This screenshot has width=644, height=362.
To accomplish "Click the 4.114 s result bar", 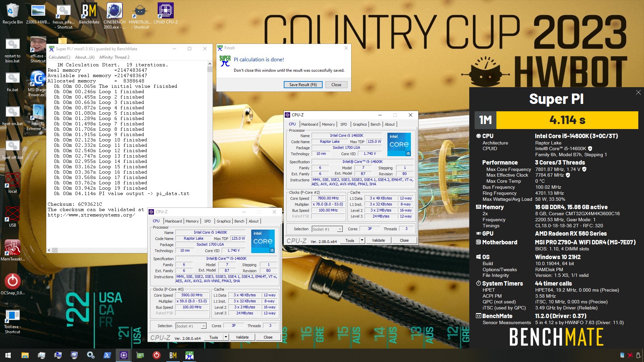I will 567,120.
